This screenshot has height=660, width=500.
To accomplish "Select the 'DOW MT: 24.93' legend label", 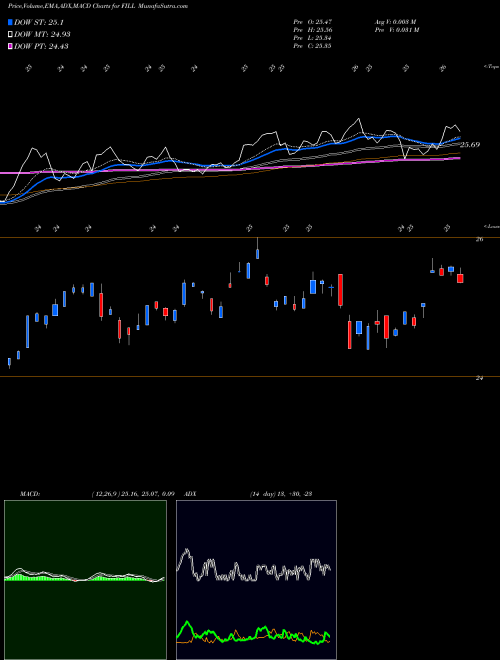I will click(42, 35).
